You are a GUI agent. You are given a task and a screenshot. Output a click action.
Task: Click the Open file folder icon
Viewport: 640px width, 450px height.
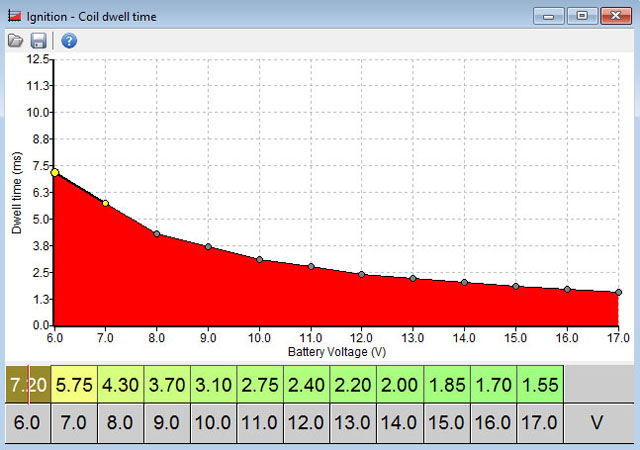point(15,41)
